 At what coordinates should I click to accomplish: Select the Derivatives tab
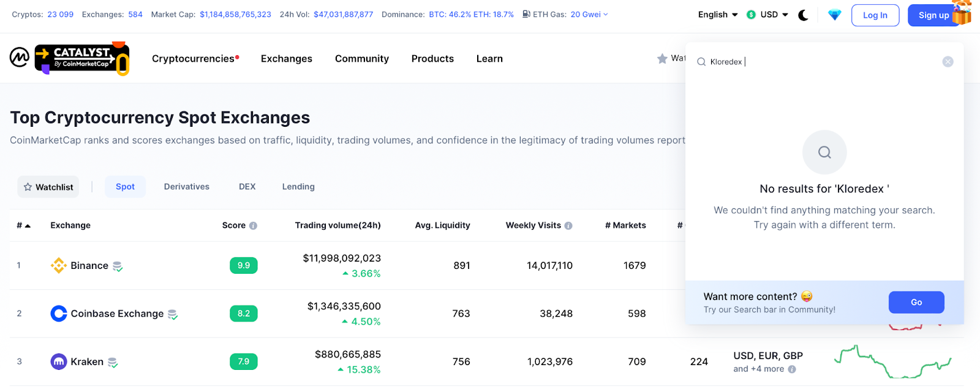point(187,187)
